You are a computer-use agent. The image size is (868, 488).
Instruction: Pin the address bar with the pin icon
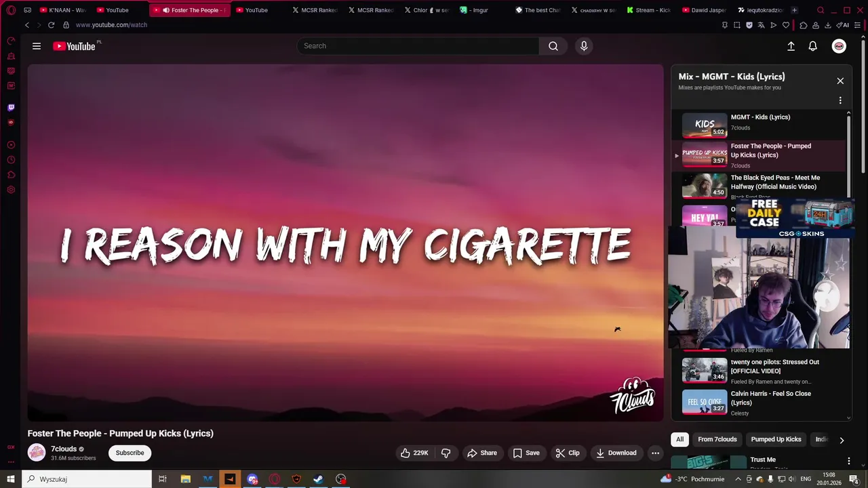click(725, 25)
